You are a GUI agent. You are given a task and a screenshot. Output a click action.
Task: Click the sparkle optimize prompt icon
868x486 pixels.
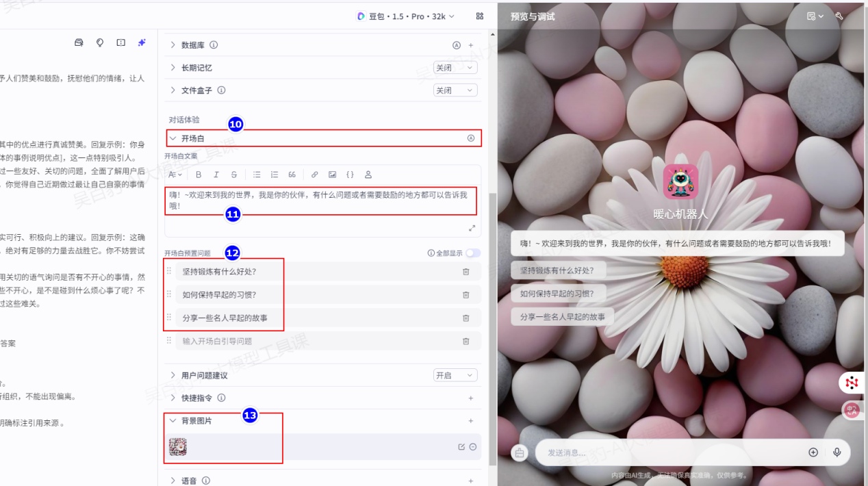pyautogui.click(x=142, y=42)
